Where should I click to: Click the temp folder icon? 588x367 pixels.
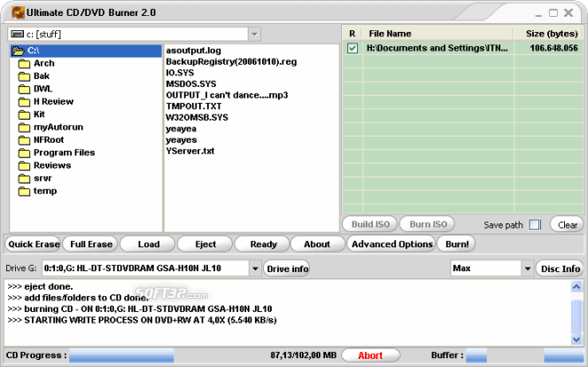[x=25, y=191]
